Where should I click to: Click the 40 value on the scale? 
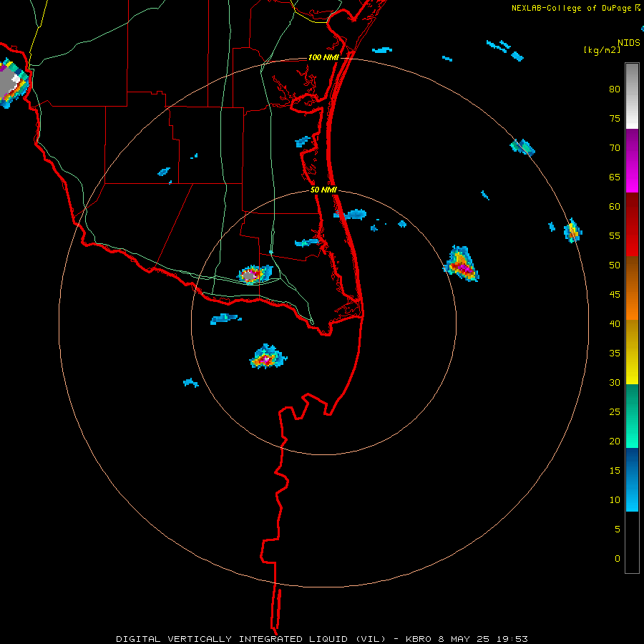615,323
